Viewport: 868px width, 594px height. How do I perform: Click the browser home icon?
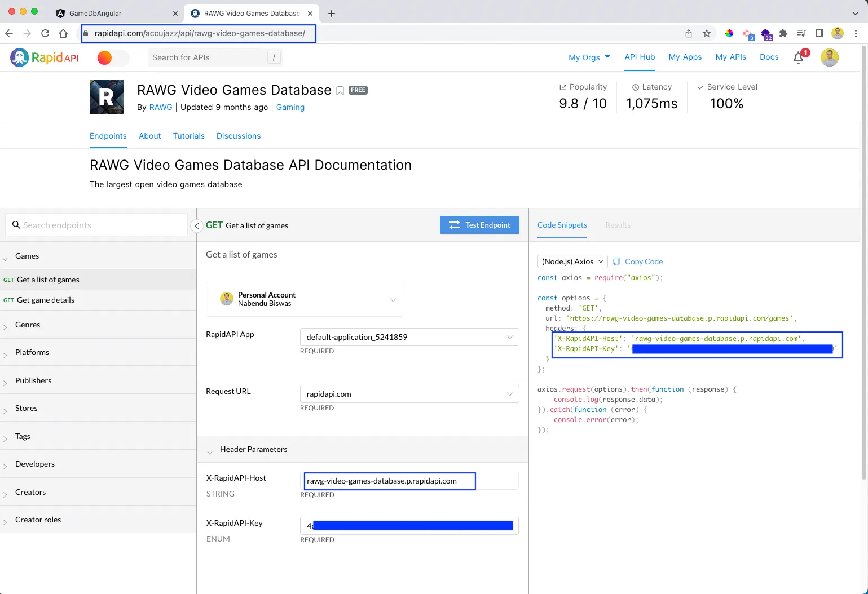[63, 33]
